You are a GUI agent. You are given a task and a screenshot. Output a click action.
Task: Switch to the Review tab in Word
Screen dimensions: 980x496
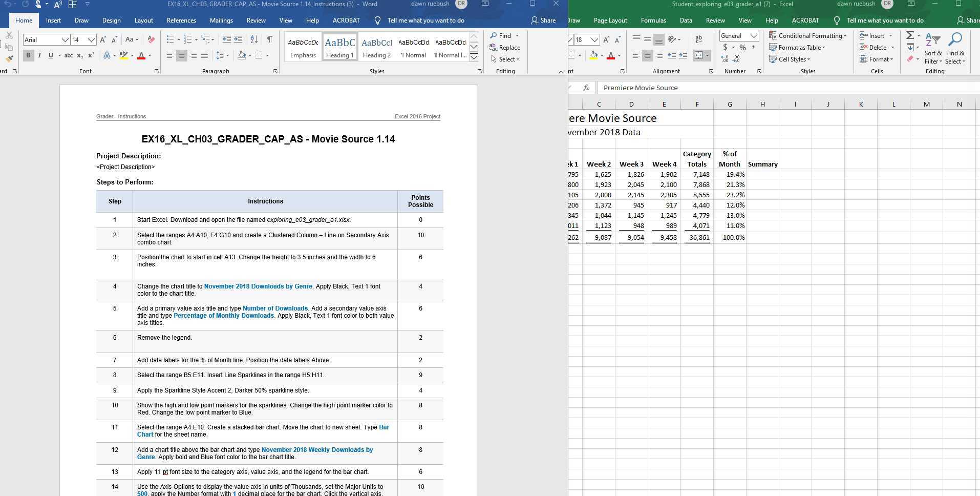[x=256, y=20]
